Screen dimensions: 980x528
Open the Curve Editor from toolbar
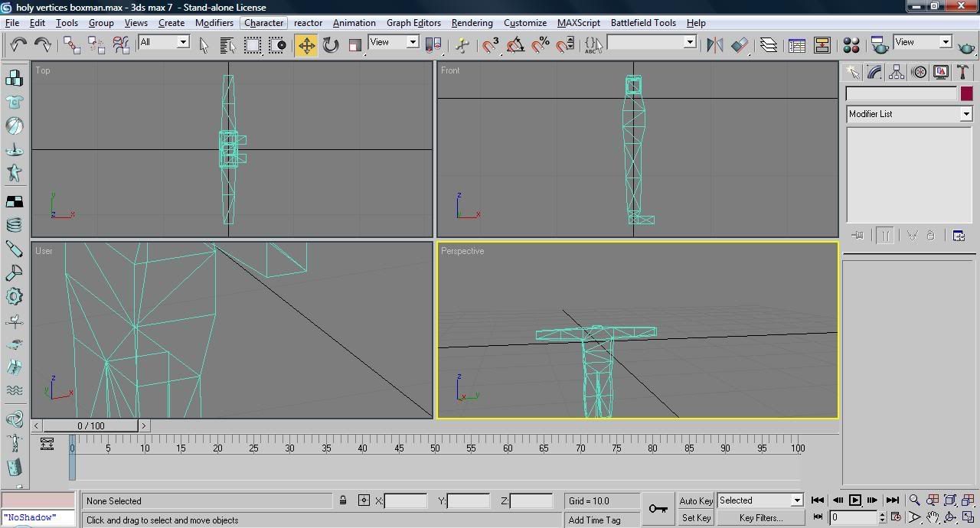797,45
